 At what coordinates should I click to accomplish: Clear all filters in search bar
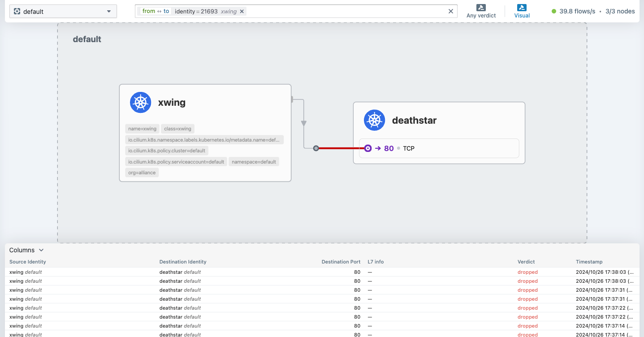[x=451, y=11]
